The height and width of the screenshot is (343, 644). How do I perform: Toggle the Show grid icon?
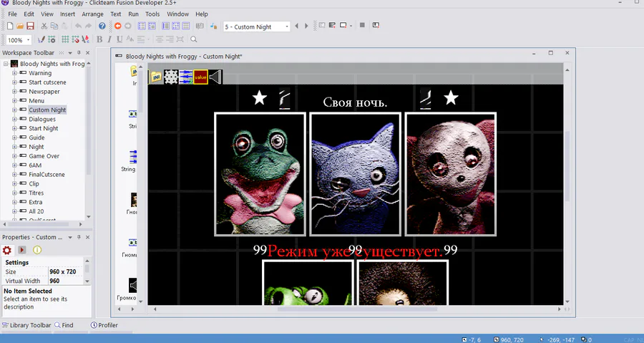pos(65,39)
